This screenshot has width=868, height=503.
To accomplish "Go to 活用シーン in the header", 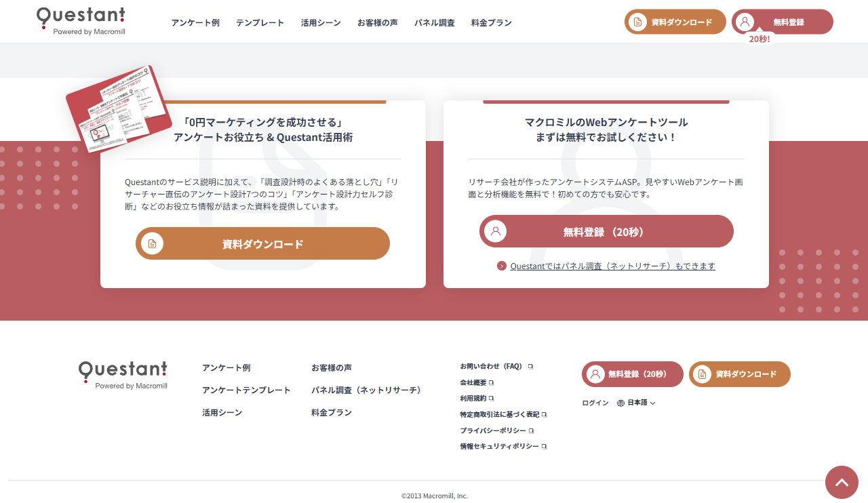I will coord(321,22).
